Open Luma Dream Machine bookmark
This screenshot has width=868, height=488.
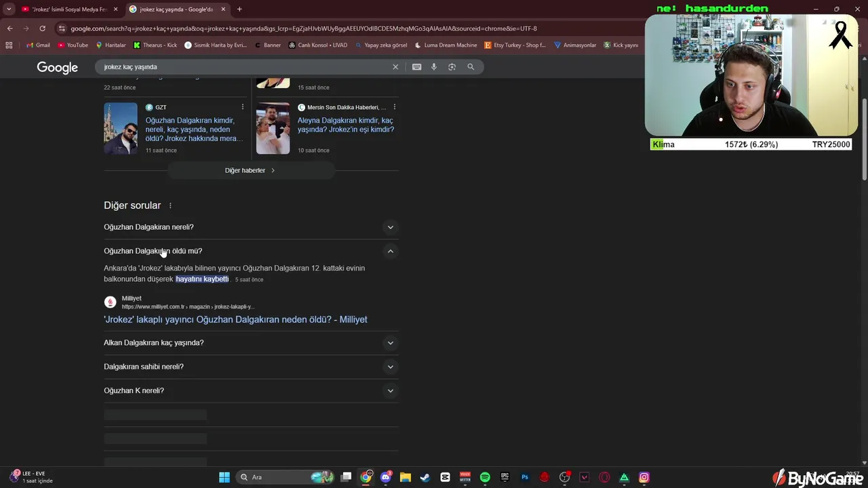(x=446, y=45)
